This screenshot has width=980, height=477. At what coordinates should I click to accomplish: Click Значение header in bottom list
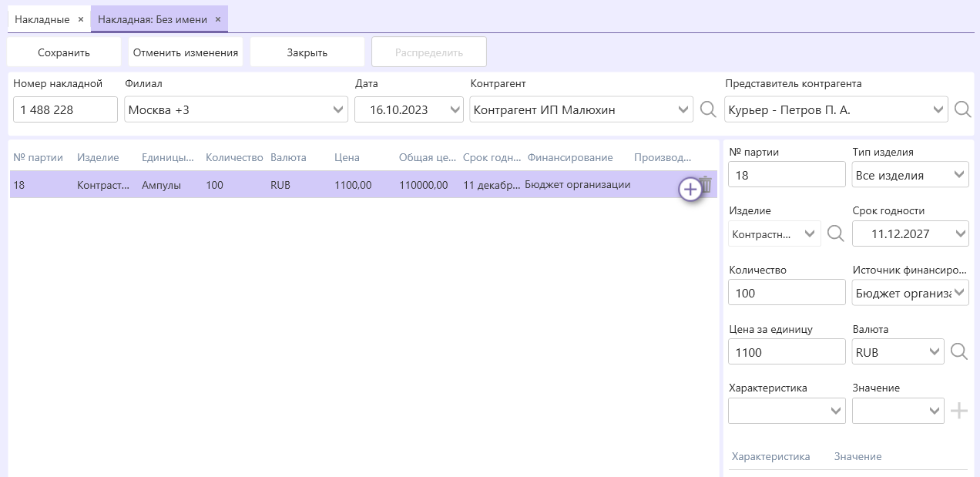click(x=857, y=456)
